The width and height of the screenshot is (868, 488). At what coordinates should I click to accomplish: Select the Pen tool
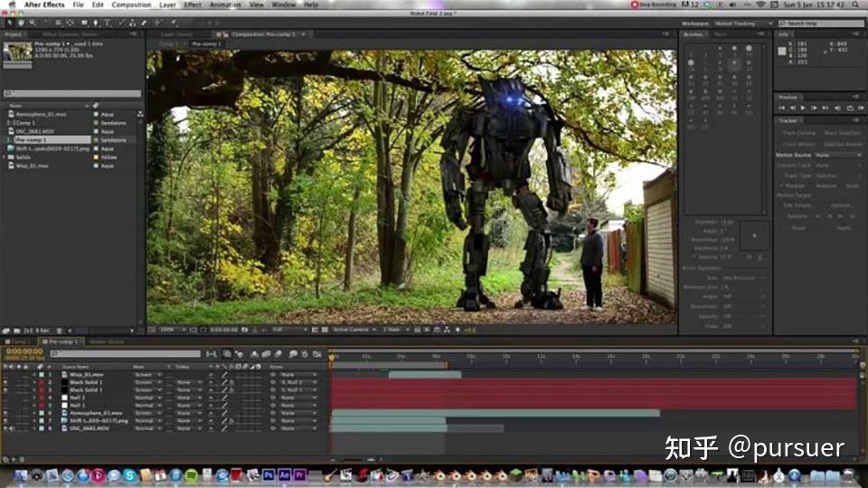[95, 23]
